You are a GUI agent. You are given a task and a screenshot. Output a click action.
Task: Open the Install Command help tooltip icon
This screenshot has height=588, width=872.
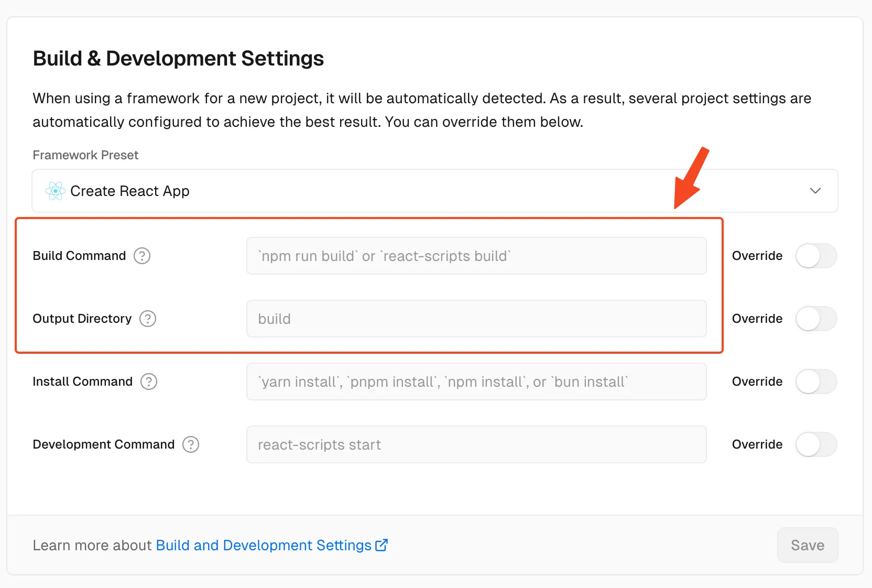(149, 382)
